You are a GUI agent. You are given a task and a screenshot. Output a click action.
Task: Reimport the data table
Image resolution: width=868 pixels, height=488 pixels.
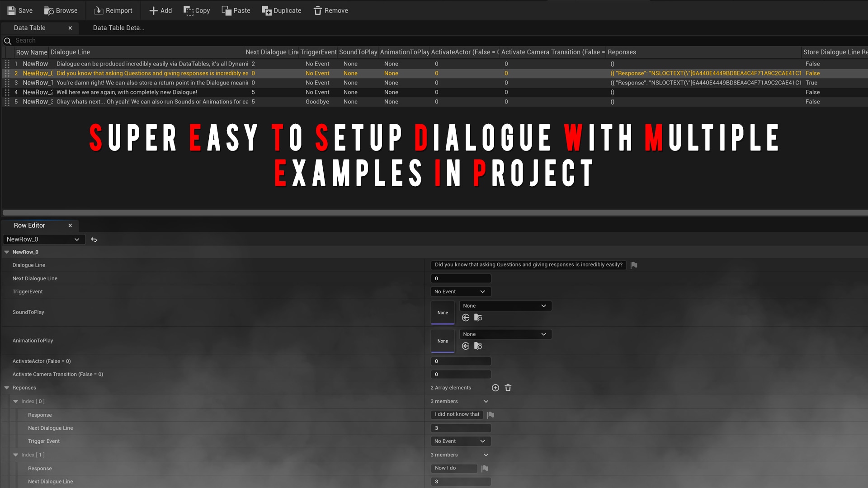(113, 10)
